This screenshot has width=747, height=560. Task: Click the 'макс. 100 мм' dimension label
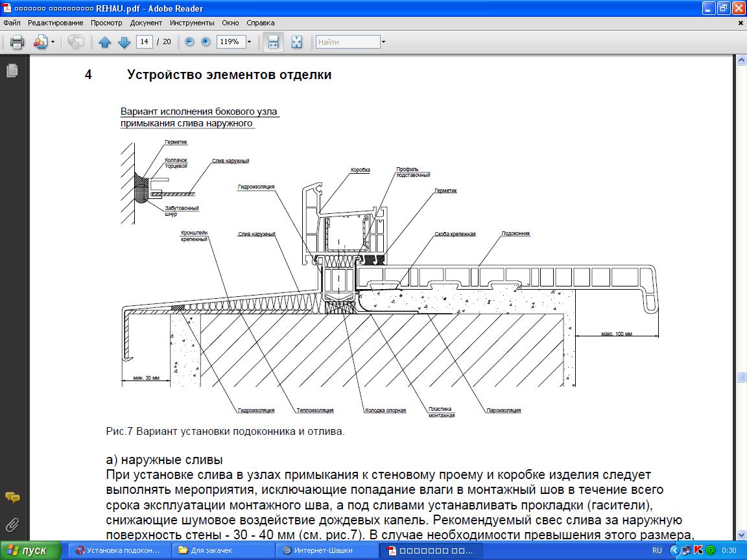(x=617, y=334)
